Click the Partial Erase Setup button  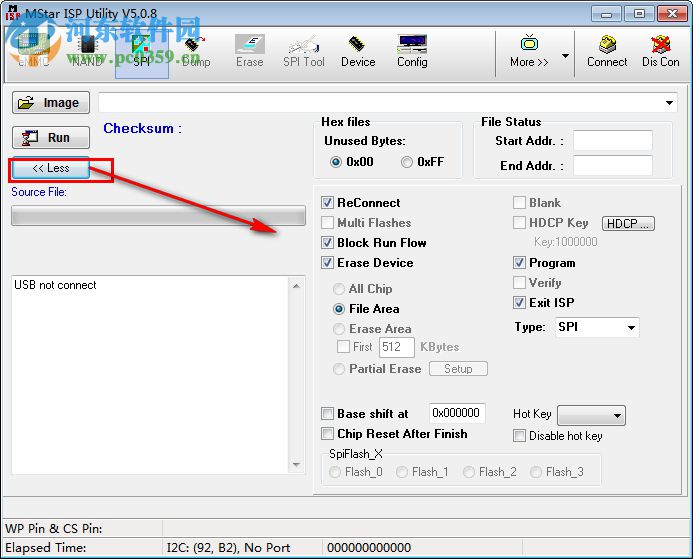[458, 369]
